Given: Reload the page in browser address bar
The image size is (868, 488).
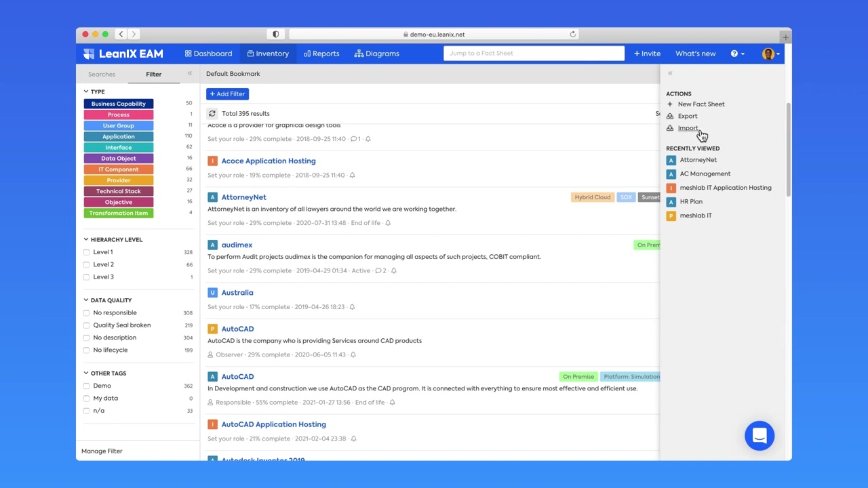Looking at the screenshot, I should coord(573,34).
